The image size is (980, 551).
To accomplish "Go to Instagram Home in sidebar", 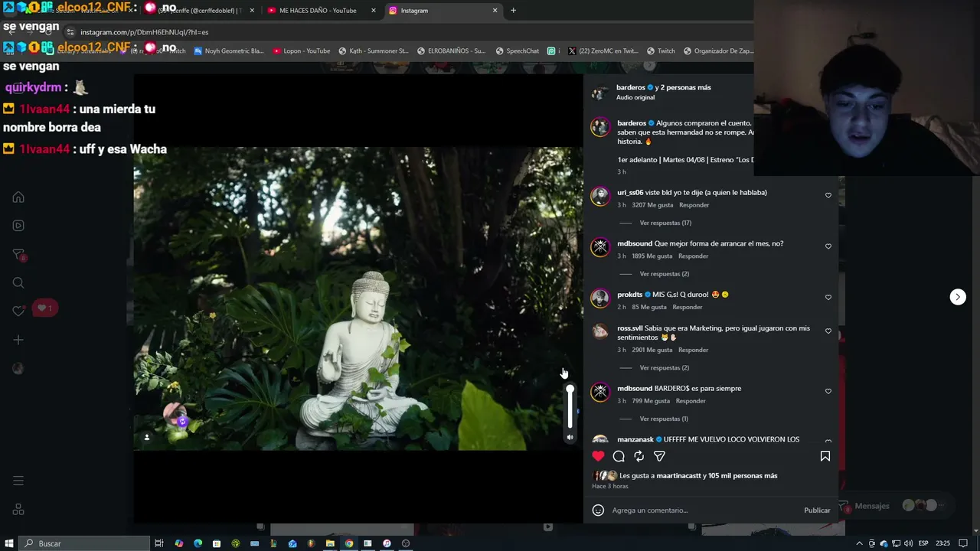I will point(18,197).
